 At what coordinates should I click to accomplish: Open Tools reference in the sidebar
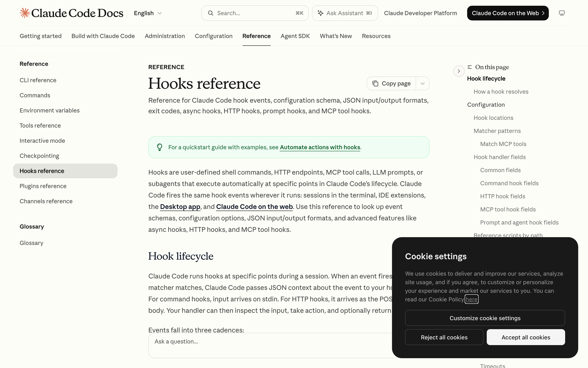(x=40, y=125)
